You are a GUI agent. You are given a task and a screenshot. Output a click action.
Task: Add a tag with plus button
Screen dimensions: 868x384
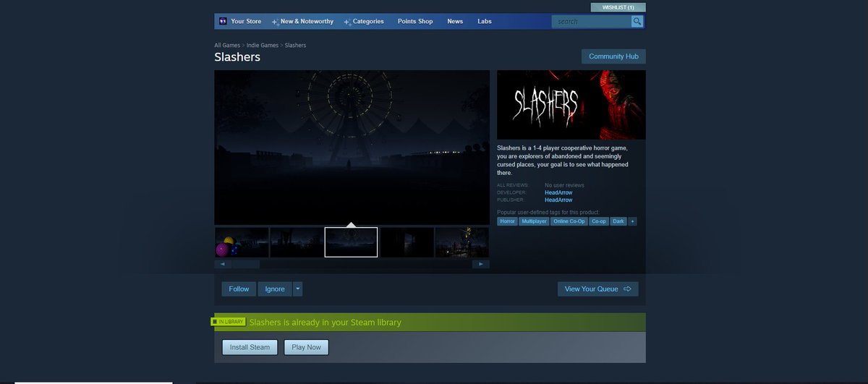pos(633,221)
